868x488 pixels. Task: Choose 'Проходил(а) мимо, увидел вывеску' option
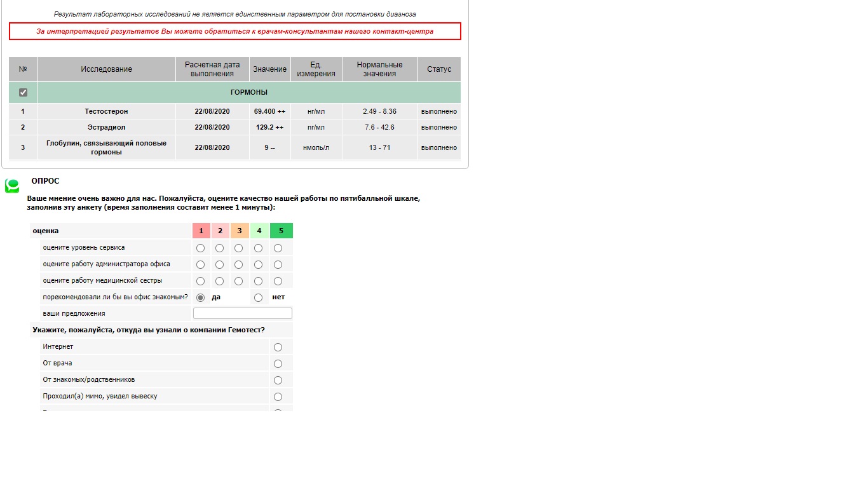[278, 396]
